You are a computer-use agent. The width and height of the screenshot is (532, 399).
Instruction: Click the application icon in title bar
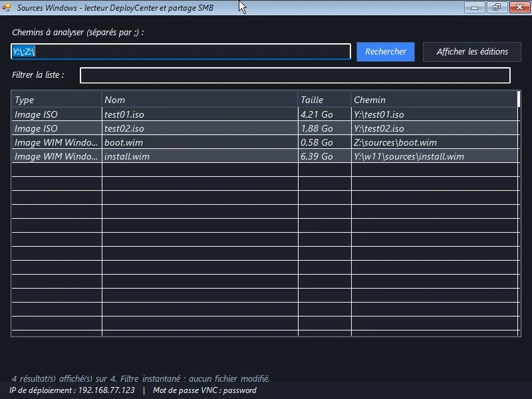coord(7,7)
